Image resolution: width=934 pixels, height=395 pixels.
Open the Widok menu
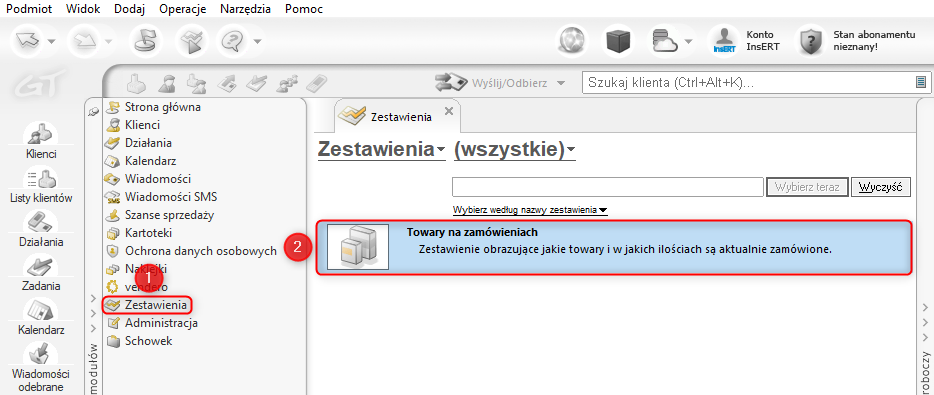click(83, 9)
